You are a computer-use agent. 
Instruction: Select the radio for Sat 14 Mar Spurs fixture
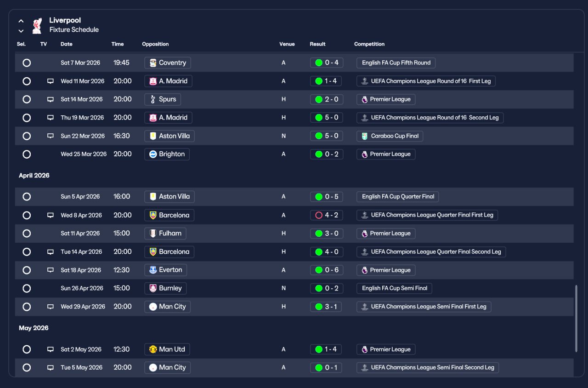[x=27, y=99]
